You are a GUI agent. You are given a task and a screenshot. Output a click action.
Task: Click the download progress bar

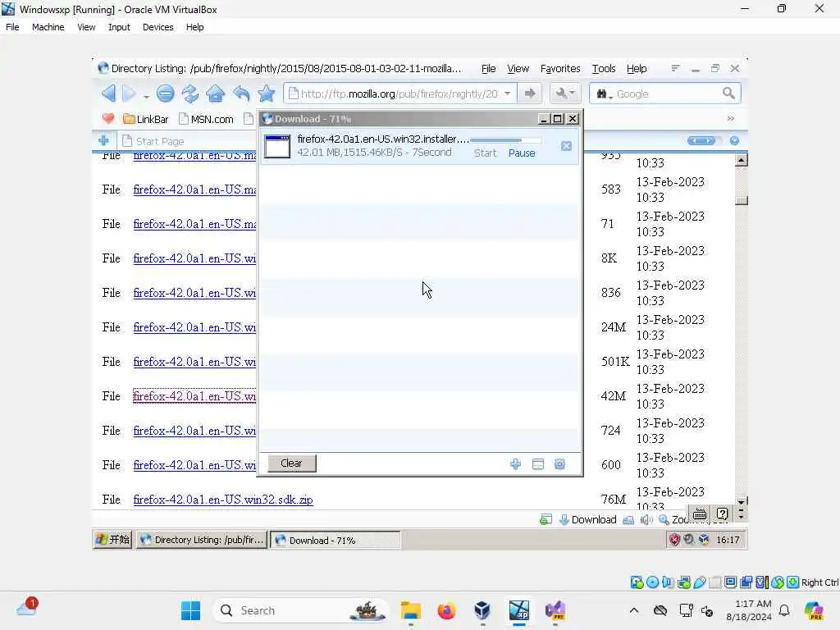[505, 140]
